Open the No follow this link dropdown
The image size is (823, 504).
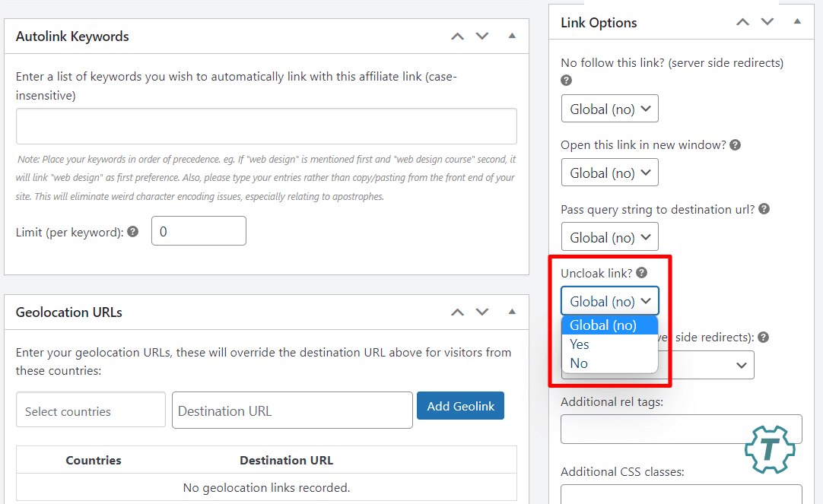click(x=609, y=109)
